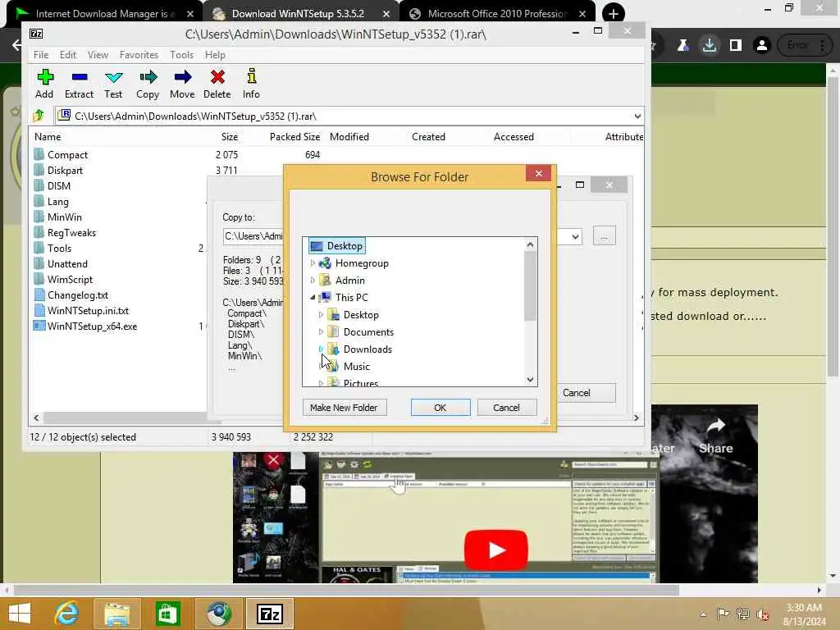Expand the Documents tree node
Viewport: 840px width, 630px height.
pos(321,331)
